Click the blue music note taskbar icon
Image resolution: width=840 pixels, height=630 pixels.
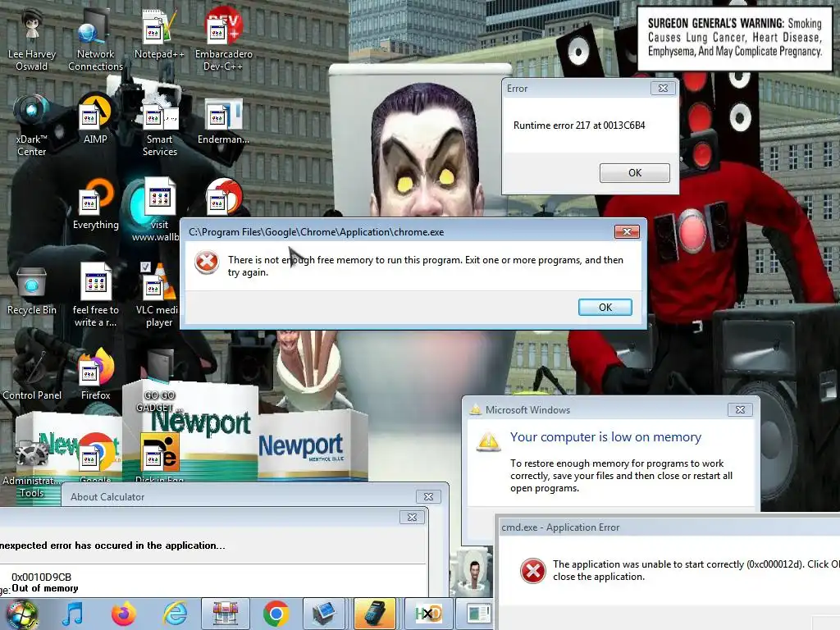(72, 614)
